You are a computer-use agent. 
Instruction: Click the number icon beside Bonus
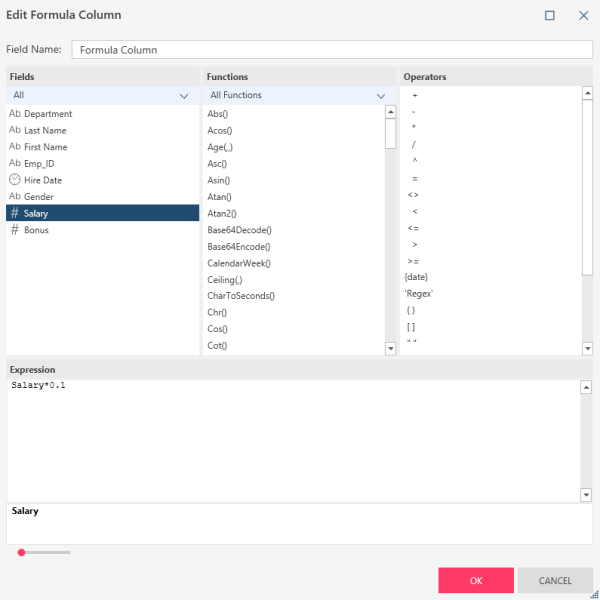(x=14, y=230)
